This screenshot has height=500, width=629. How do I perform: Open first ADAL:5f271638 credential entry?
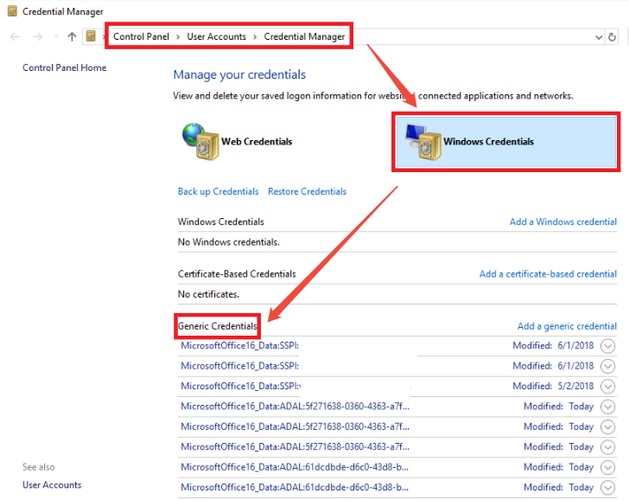pyautogui.click(x=295, y=406)
